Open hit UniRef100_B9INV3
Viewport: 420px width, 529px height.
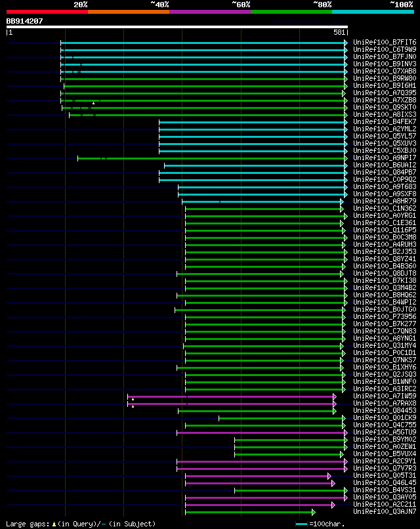pyautogui.click(x=385, y=64)
